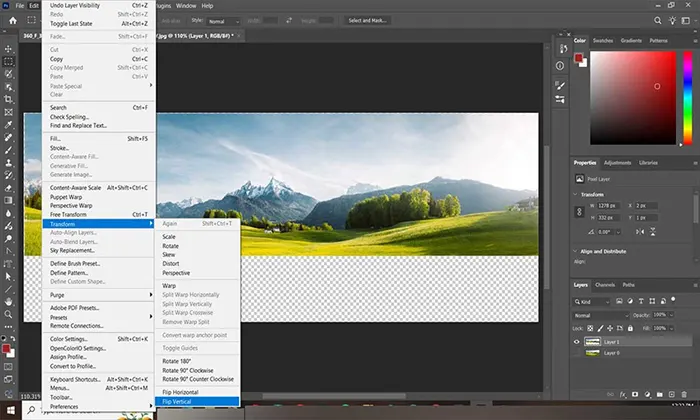Image resolution: width=700 pixels, height=420 pixels.
Task: Create a new layer icon
Action: click(x=672, y=395)
